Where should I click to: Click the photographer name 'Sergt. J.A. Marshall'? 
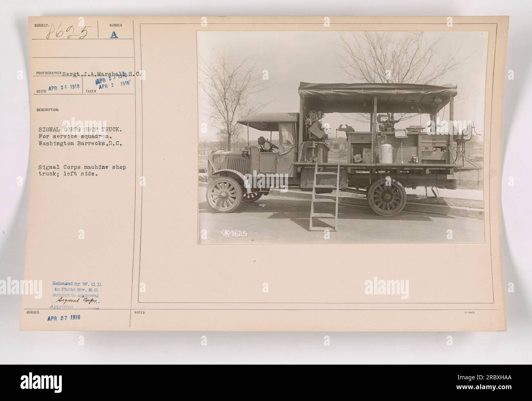94,74
